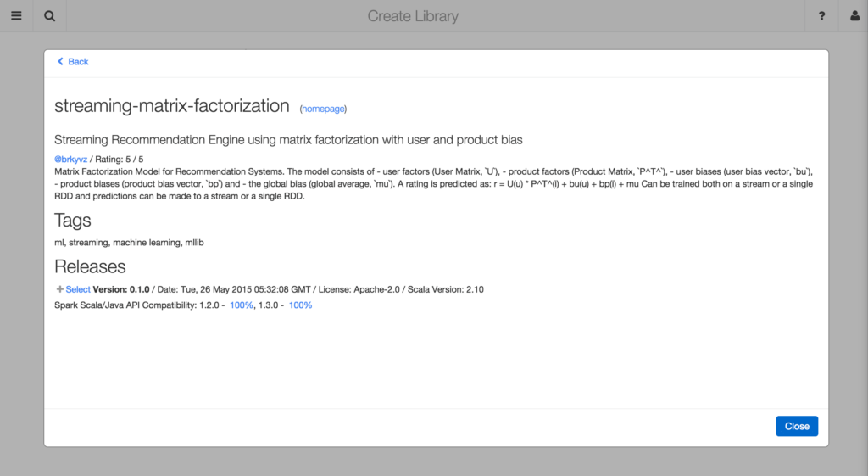The width and height of the screenshot is (868, 476).
Task: Click the plus icon beside Select
Action: click(59, 289)
